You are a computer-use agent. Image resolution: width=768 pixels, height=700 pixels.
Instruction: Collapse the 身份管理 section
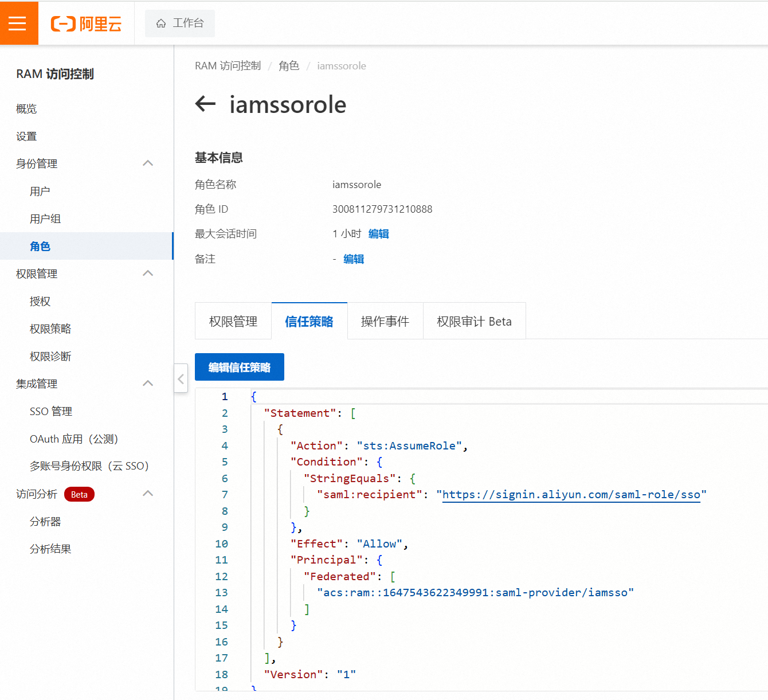tap(148, 163)
